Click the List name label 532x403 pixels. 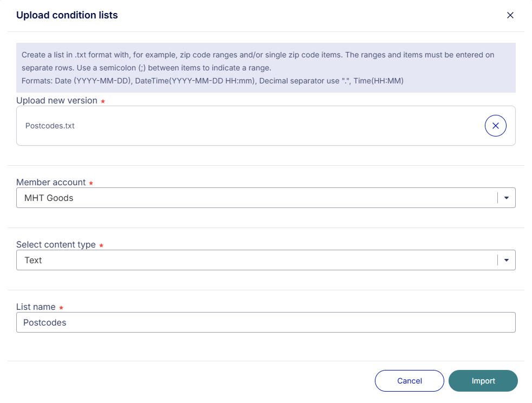(36, 307)
